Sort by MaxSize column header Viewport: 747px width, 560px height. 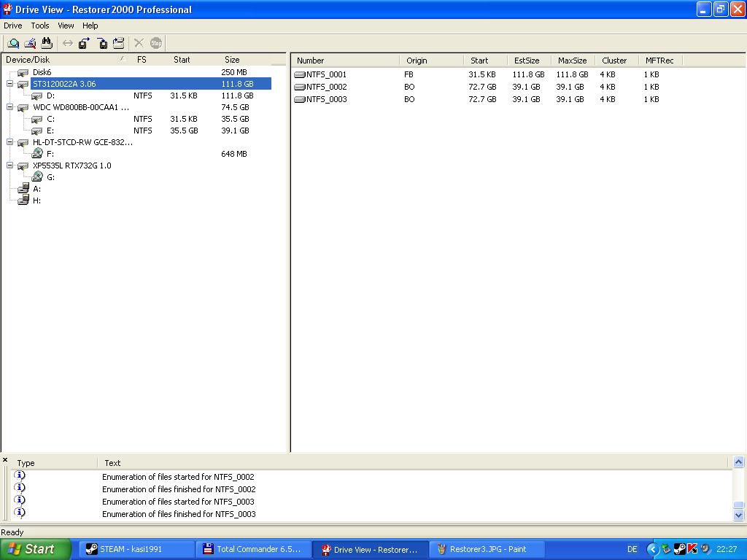point(573,61)
